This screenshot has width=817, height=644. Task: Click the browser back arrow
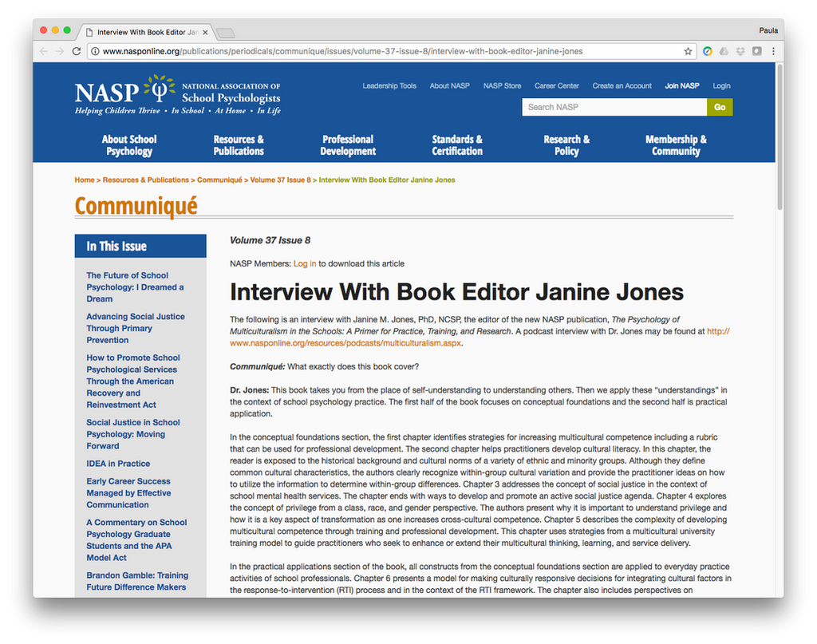point(44,51)
